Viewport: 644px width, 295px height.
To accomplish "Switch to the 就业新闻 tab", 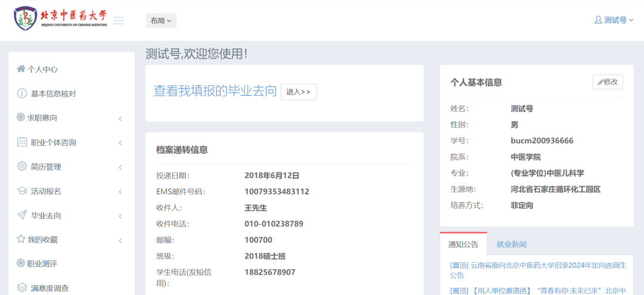I will (x=511, y=244).
